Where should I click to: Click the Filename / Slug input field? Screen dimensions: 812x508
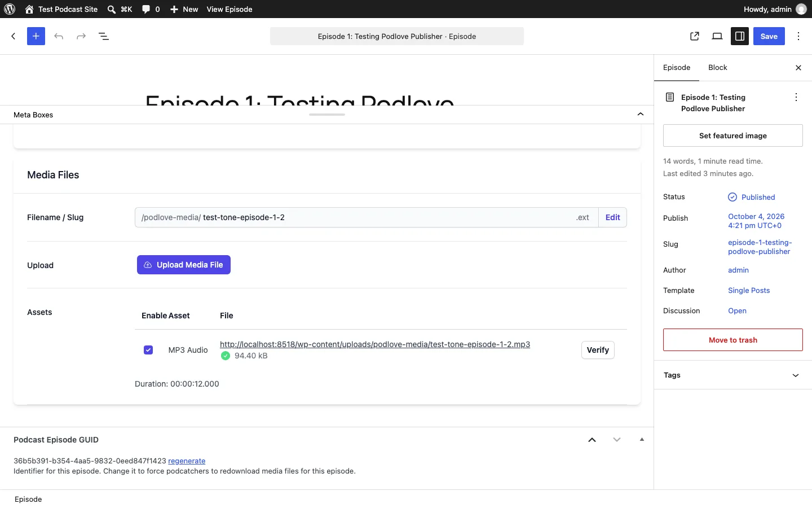[x=367, y=217]
